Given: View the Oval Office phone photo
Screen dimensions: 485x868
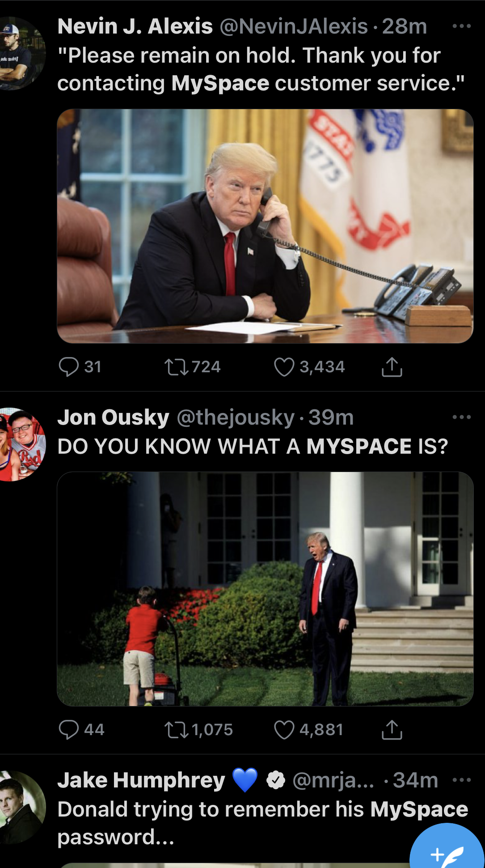Looking at the screenshot, I should tap(265, 226).
